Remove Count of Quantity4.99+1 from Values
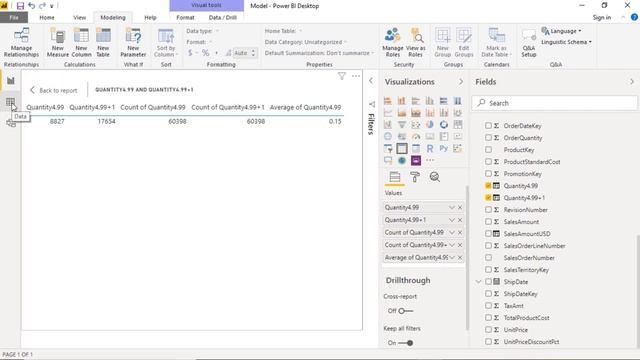The height and width of the screenshot is (360, 640). pos(460,245)
